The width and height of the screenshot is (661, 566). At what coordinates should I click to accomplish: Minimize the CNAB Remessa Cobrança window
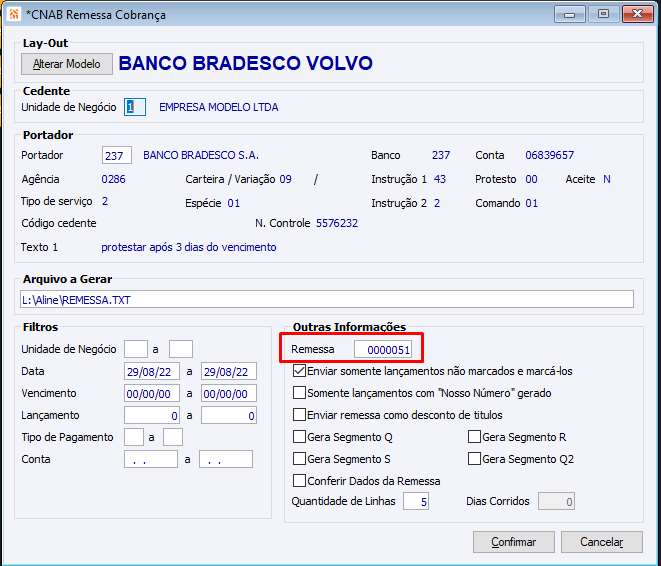click(570, 14)
